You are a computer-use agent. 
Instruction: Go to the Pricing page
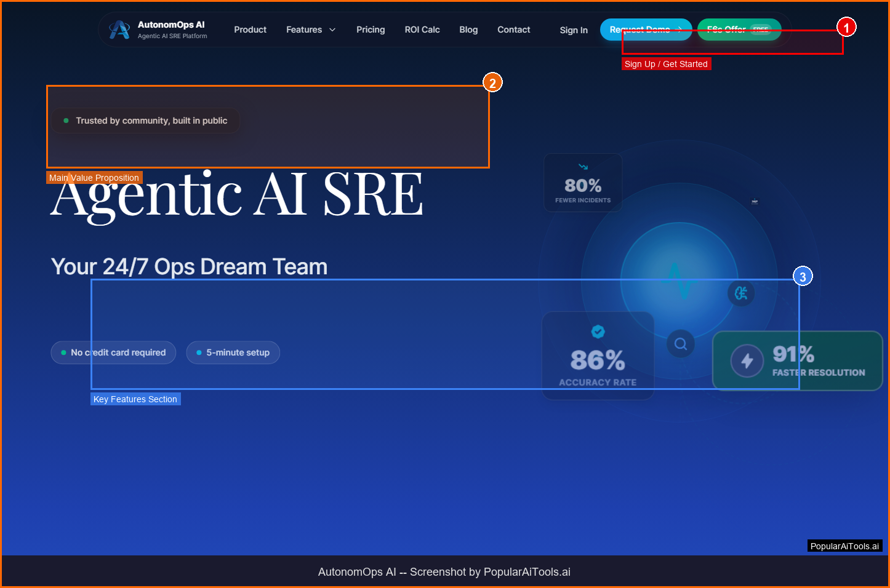coord(371,30)
